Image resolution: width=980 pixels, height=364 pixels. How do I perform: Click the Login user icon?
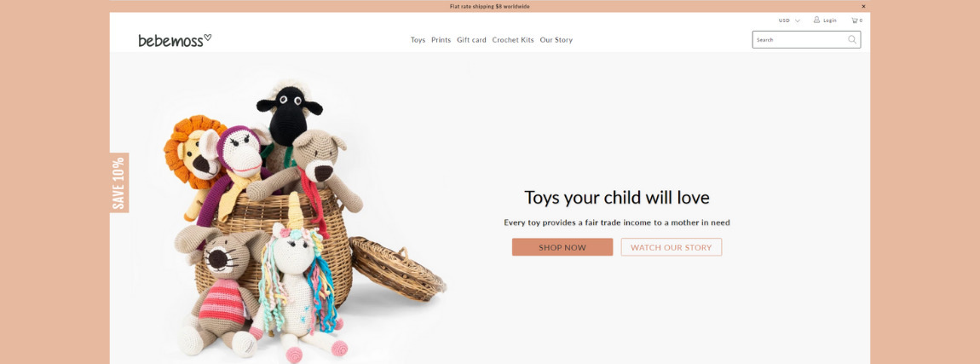coord(817,20)
